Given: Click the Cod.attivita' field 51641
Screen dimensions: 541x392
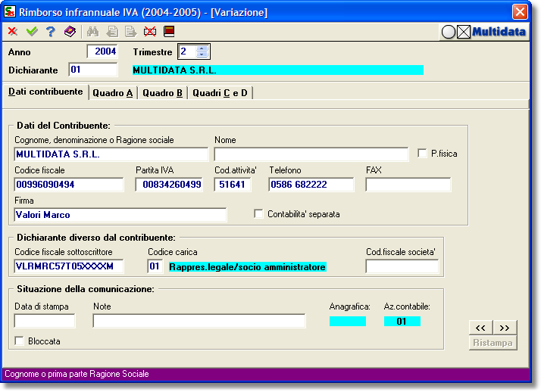Looking at the screenshot, I should pyautogui.click(x=232, y=185).
